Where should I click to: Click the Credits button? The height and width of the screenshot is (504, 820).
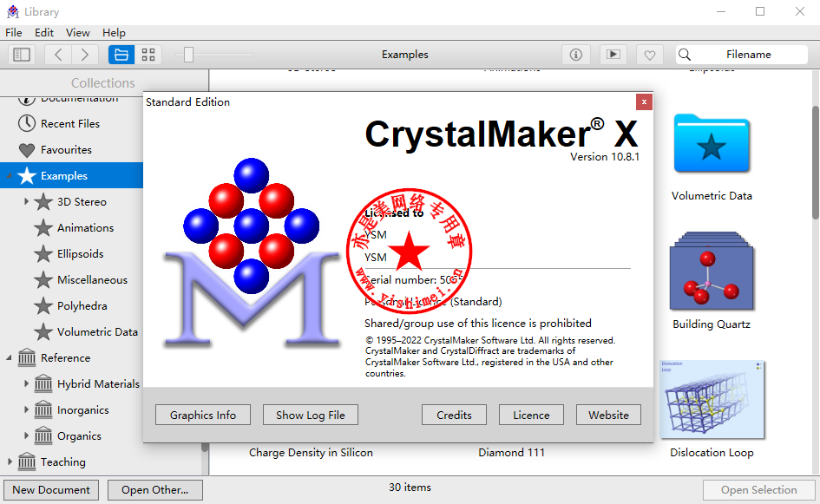pos(454,416)
